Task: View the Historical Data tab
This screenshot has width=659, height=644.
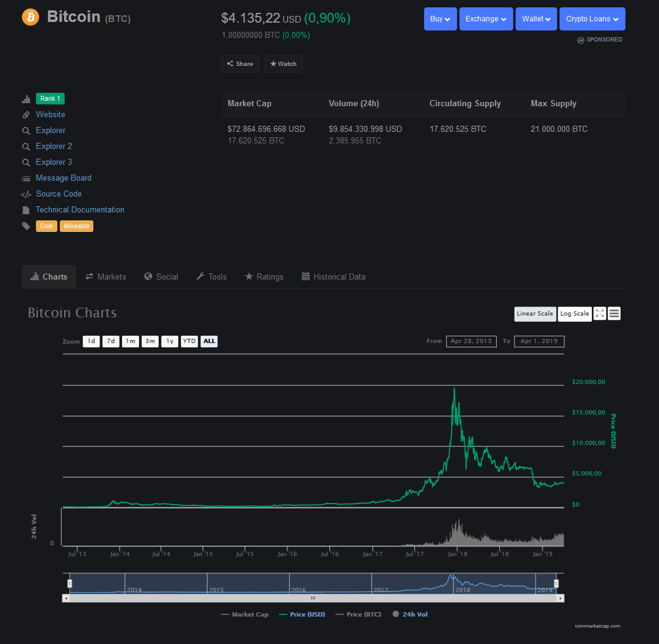Action: 334,277
